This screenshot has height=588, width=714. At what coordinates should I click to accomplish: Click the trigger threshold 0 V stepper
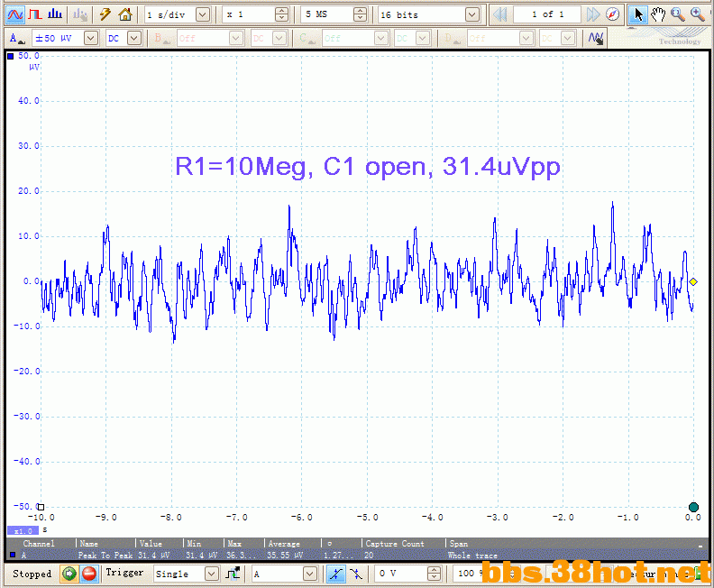click(x=435, y=574)
